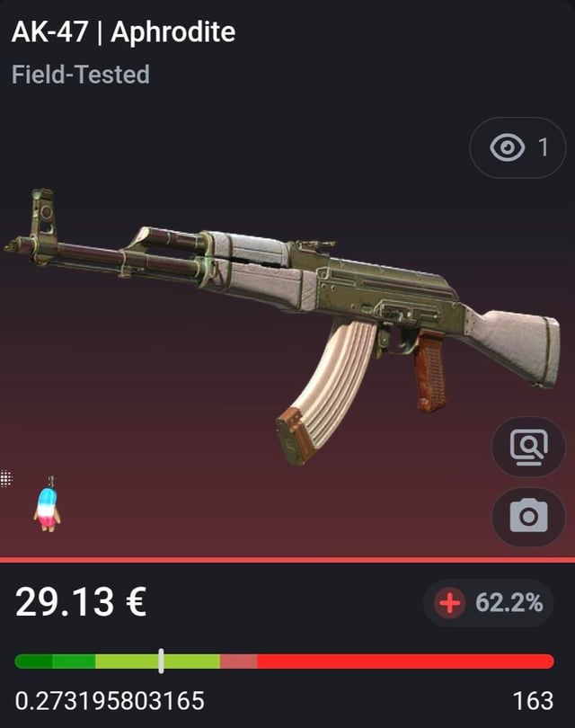Click the dark green Factory New bar segment
This screenshot has width=575, height=728.
[33, 661]
